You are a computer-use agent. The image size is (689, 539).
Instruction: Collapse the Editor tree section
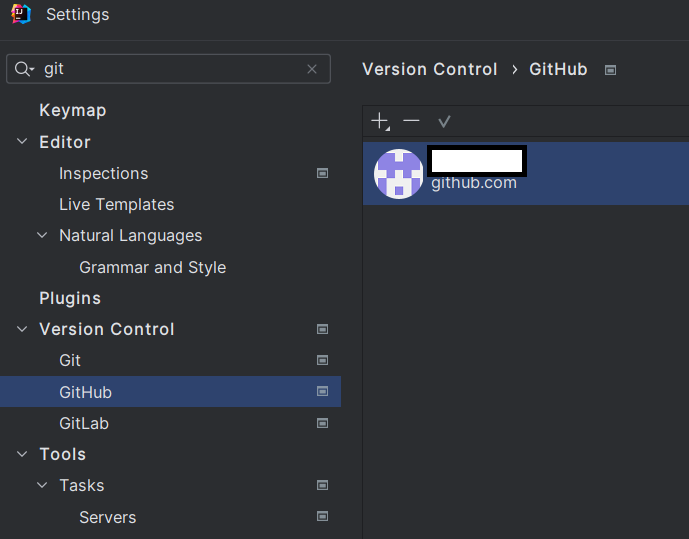[22, 141]
